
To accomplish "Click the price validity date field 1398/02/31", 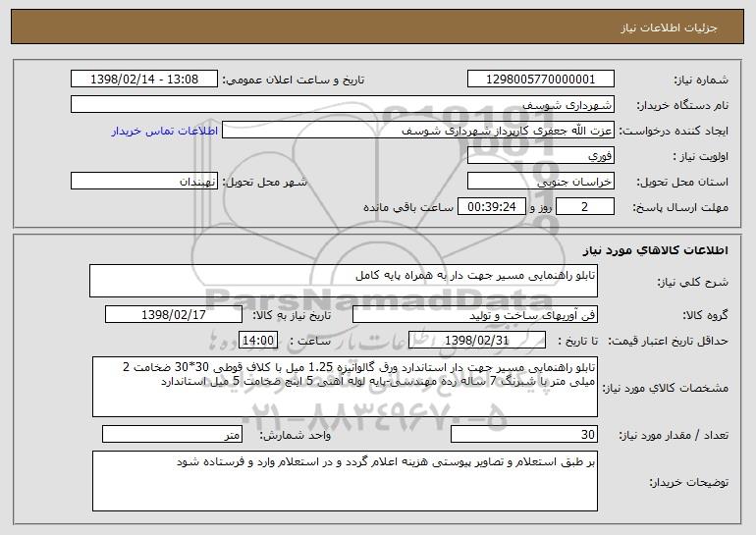I will (477, 340).
